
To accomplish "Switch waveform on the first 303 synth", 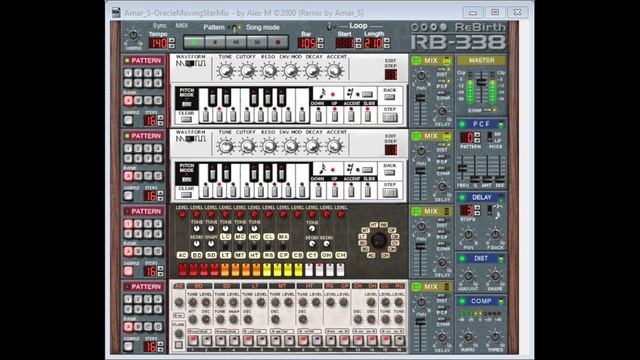I will (x=191, y=64).
